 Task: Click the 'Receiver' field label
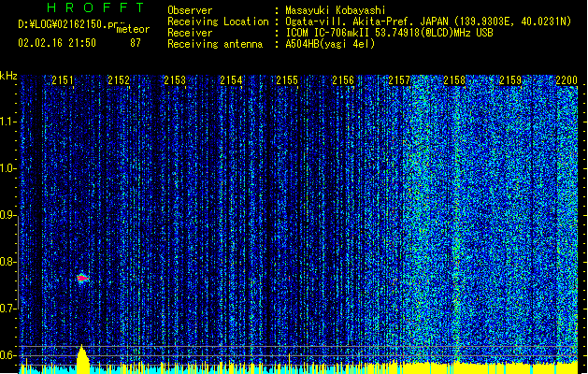coord(190,33)
